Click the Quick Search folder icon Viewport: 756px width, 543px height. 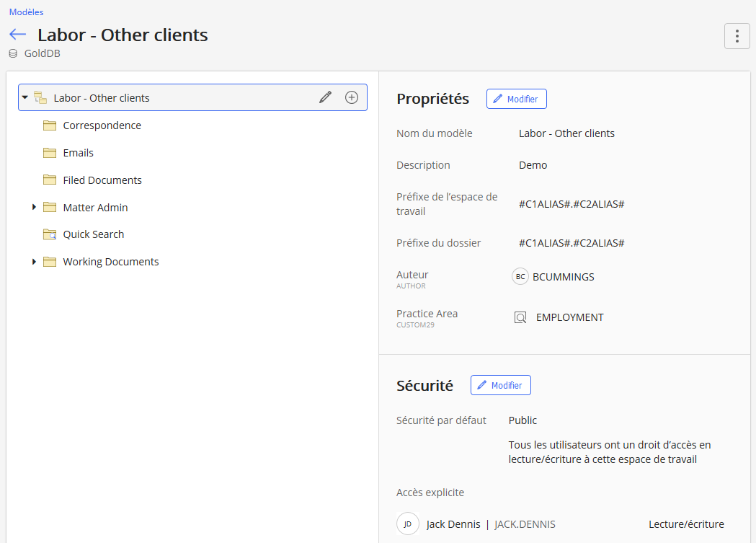[50, 234]
